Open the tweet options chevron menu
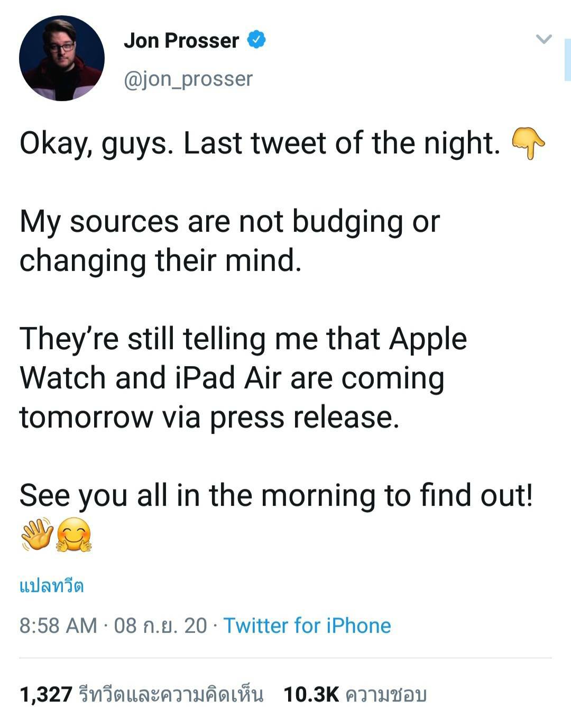Image resolution: width=571 pixels, height=728 pixels. pyautogui.click(x=544, y=39)
